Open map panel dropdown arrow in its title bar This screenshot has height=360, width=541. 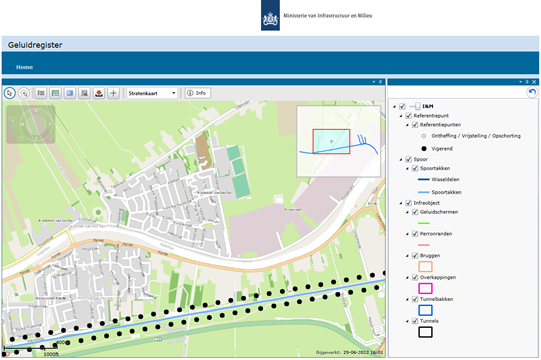pyautogui.click(x=374, y=82)
